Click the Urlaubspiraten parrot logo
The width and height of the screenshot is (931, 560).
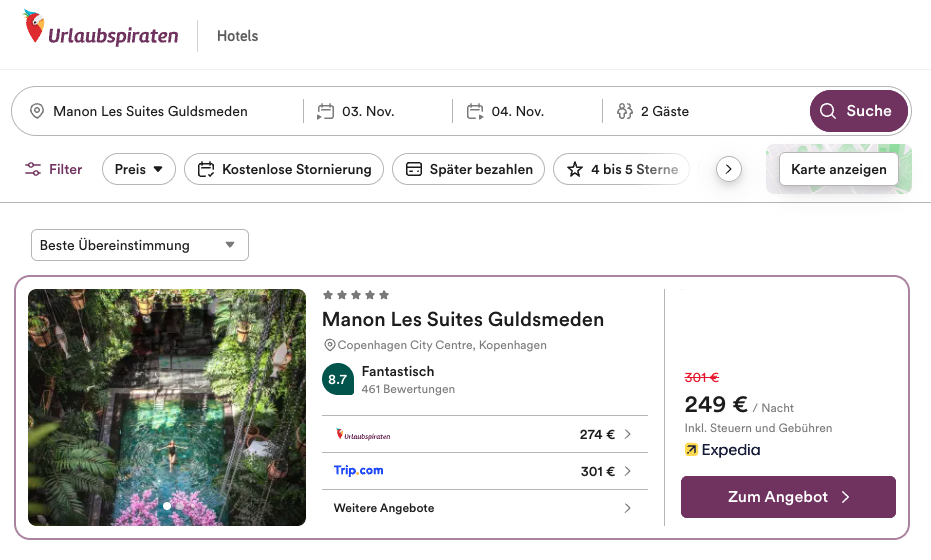coord(35,31)
